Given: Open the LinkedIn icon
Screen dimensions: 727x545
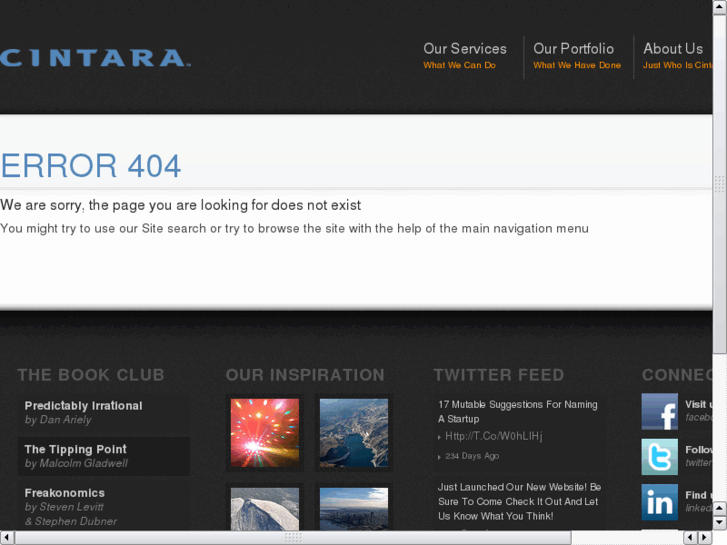Looking at the screenshot, I should point(659,502).
